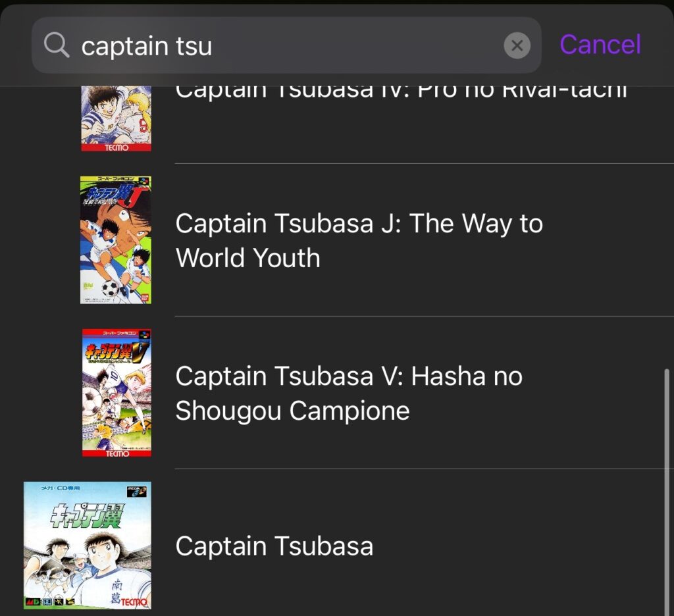
Task: Tap the Cancel button
Action: (600, 45)
